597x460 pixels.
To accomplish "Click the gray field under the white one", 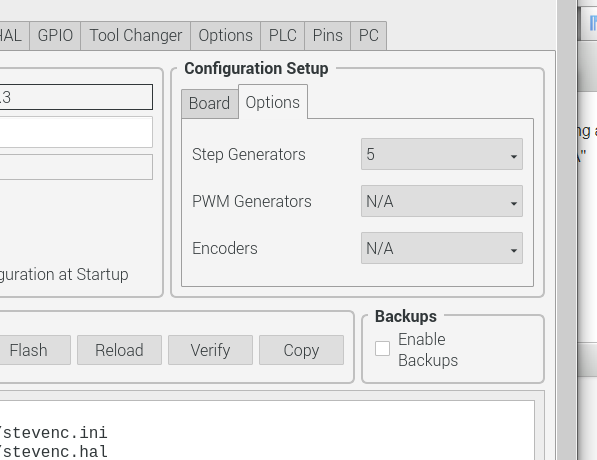I will 75,167.
